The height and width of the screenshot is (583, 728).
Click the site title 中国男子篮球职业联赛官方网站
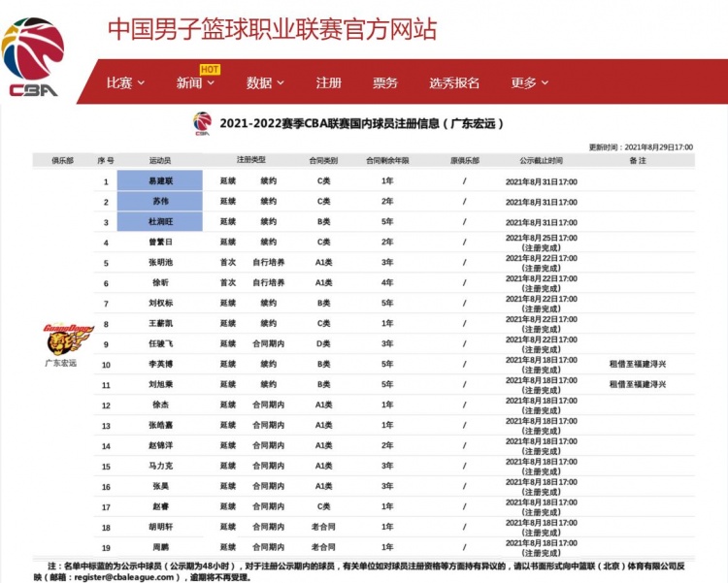272,29
